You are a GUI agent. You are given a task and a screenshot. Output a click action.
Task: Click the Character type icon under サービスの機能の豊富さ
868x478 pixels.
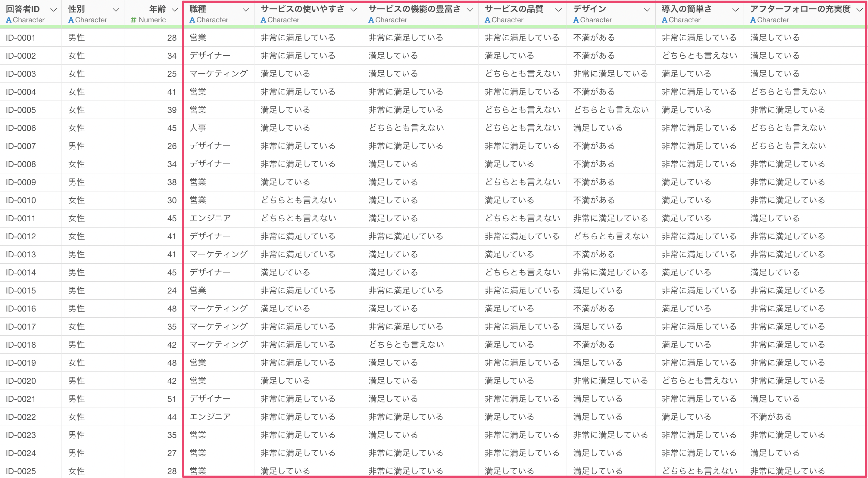click(x=371, y=20)
